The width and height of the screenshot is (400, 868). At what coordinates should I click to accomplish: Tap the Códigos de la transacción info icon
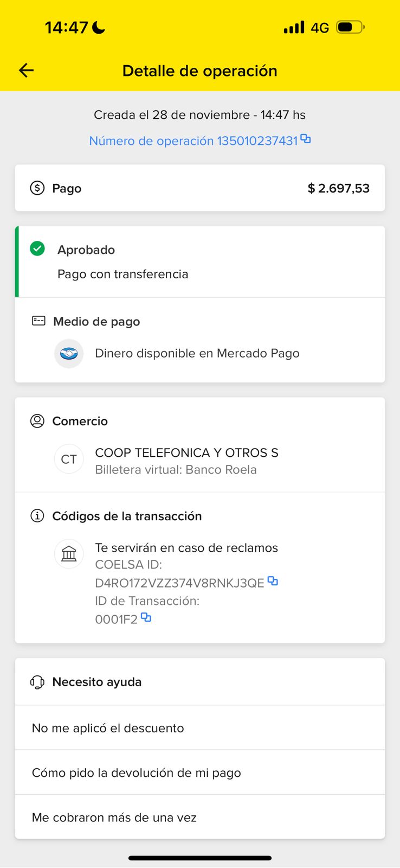coord(37,516)
